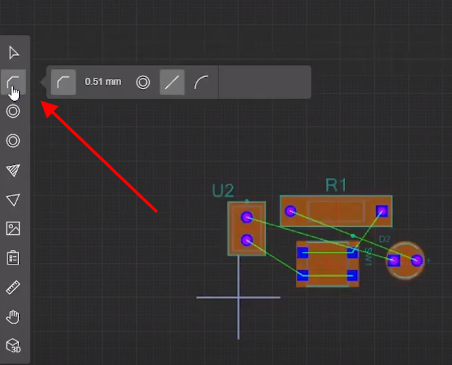Enable straight line segment mode
452x365 pixels.
(x=172, y=82)
